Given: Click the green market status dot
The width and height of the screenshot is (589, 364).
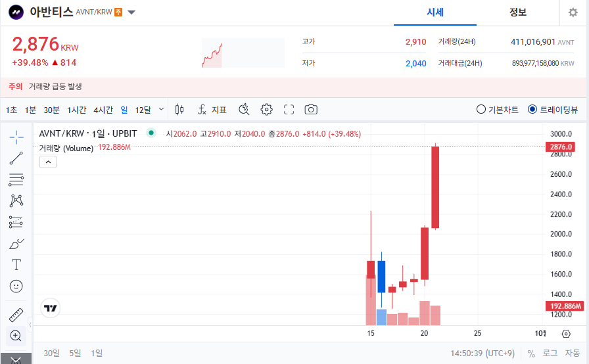Looking at the screenshot, I should tap(151, 133).
